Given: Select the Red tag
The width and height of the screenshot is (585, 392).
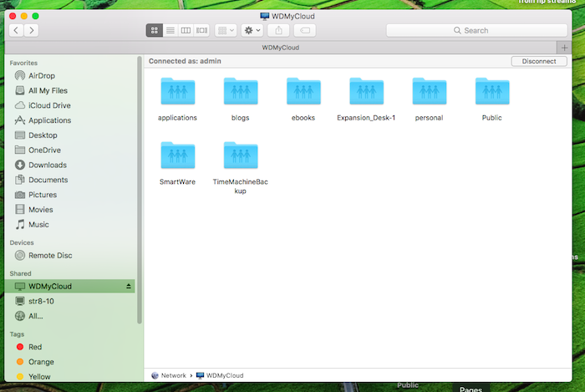Looking at the screenshot, I should (71, 347).
